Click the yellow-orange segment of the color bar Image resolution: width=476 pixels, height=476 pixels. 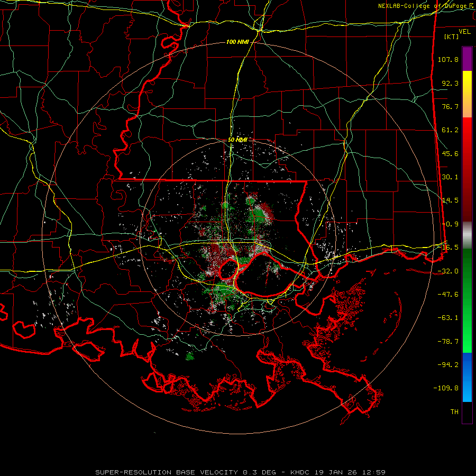[x=467, y=94]
